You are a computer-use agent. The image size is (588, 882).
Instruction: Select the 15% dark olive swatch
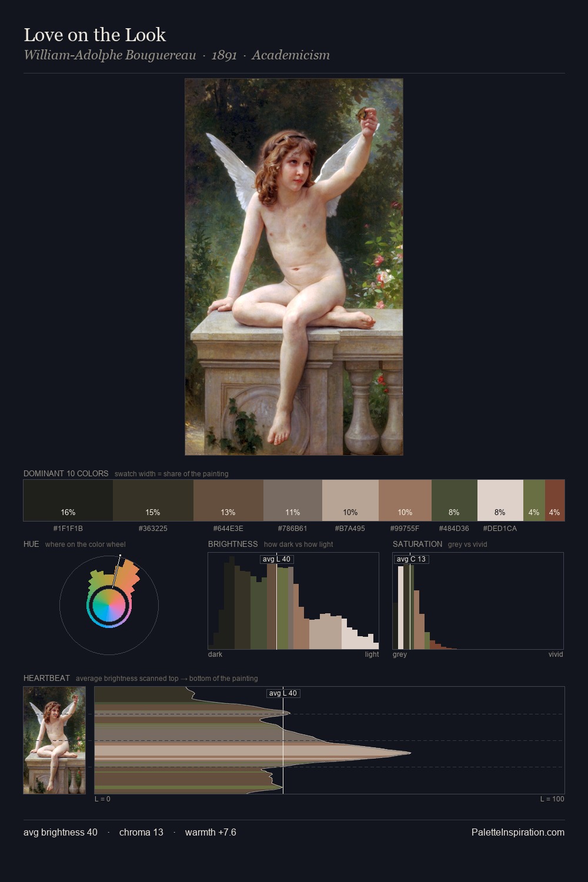(153, 500)
